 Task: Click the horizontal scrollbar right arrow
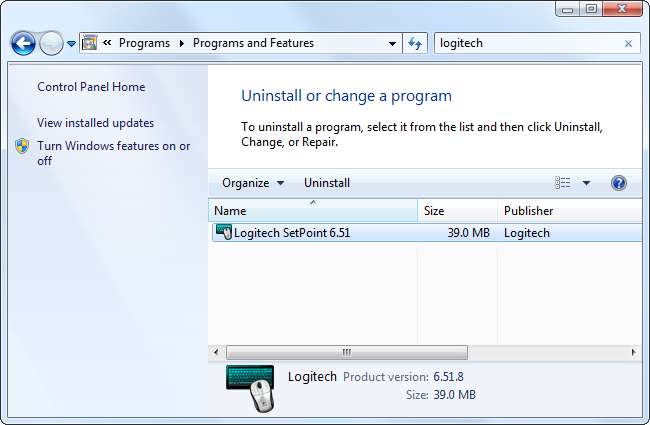point(633,352)
